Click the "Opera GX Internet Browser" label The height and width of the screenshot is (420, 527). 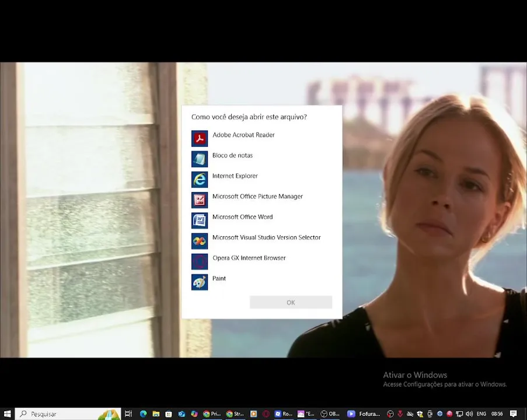249,258
